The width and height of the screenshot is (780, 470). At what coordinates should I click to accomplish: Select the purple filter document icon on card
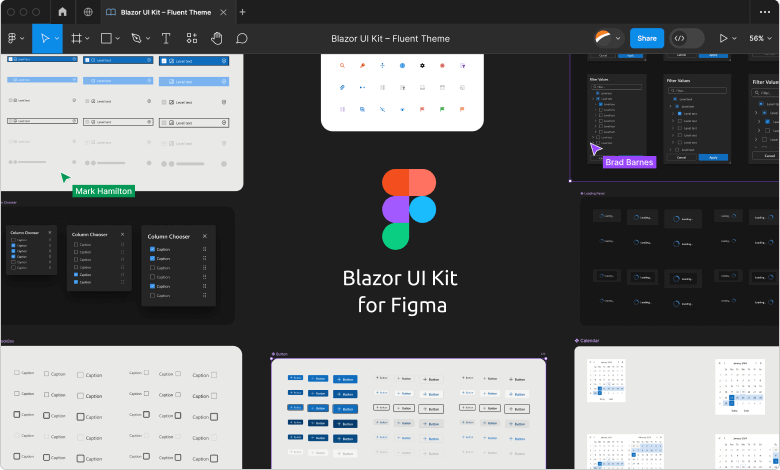[x=462, y=65]
